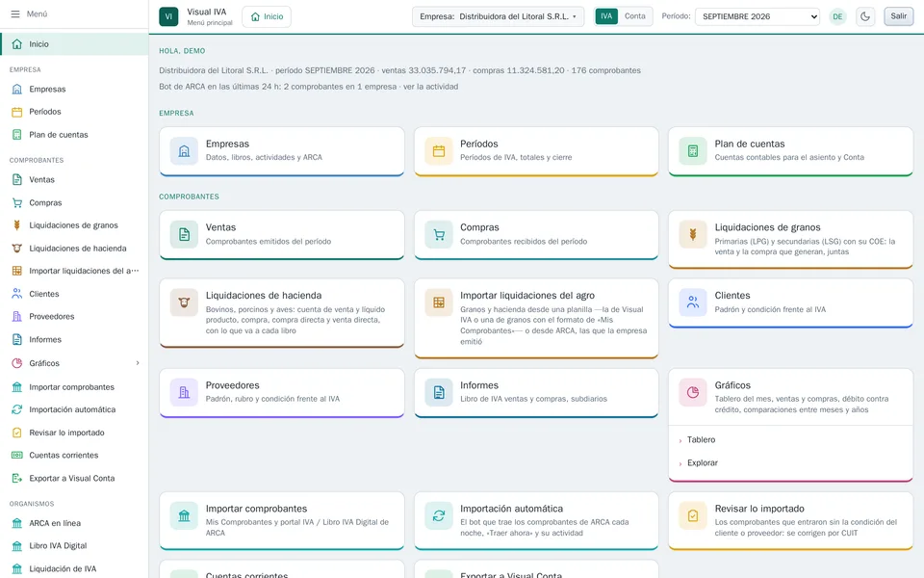924x578 pixels.
Task: Open Liquidación de IVA in sidebar
Action: tap(74, 568)
